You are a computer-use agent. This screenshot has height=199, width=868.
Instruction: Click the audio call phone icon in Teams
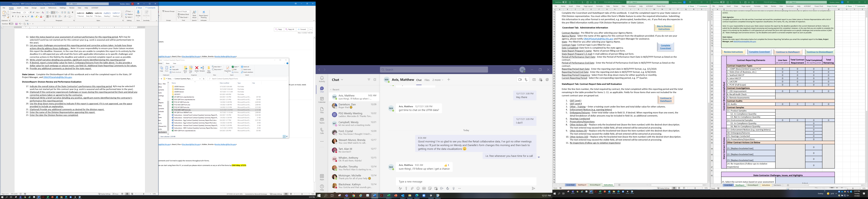526,80
